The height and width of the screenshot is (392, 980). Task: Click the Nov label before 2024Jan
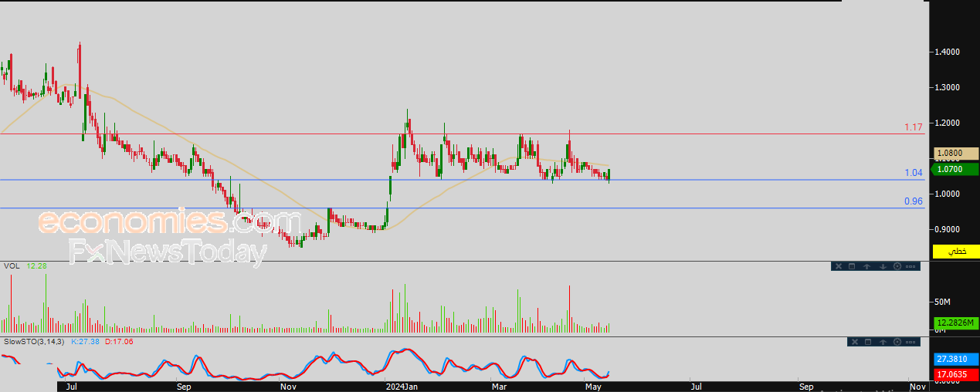(288, 386)
